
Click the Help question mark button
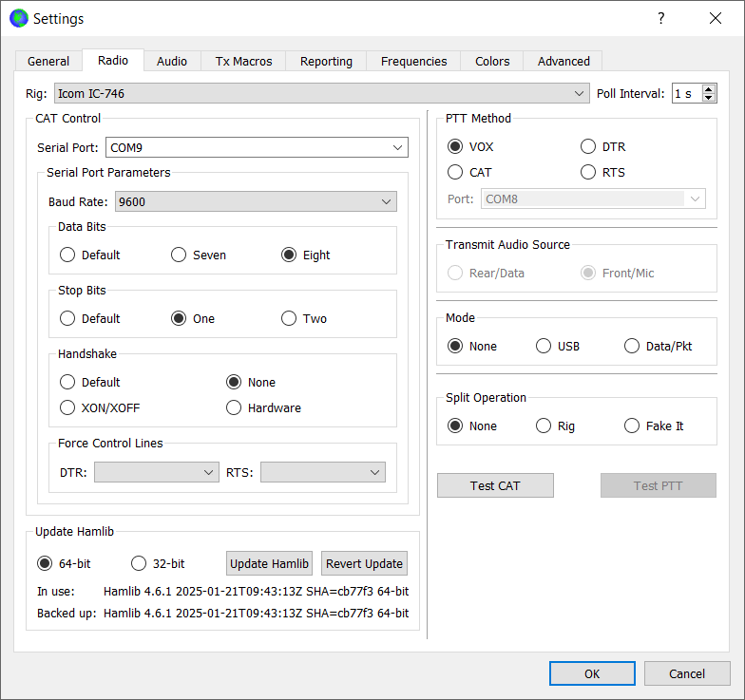pyautogui.click(x=660, y=18)
